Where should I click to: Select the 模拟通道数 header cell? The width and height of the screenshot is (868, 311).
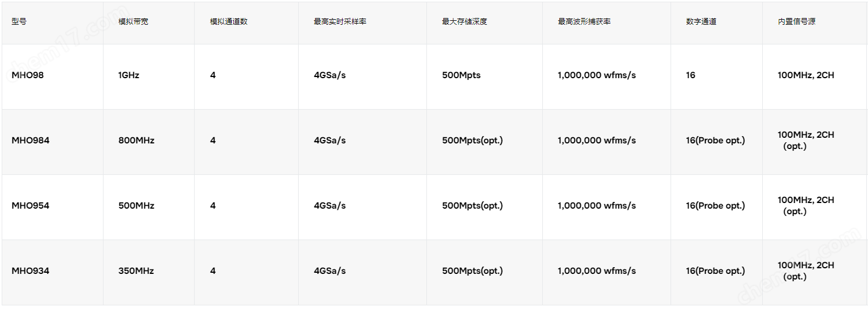pos(229,22)
